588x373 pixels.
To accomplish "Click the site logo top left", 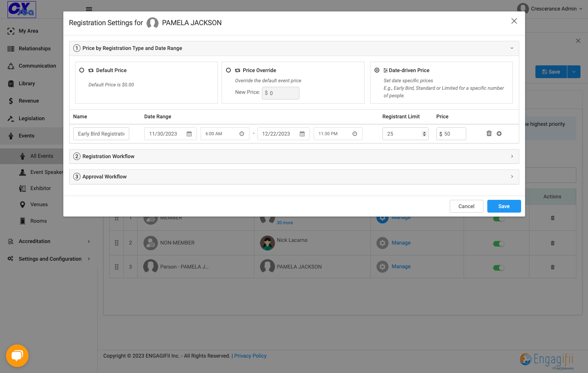I will pyautogui.click(x=22, y=9).
